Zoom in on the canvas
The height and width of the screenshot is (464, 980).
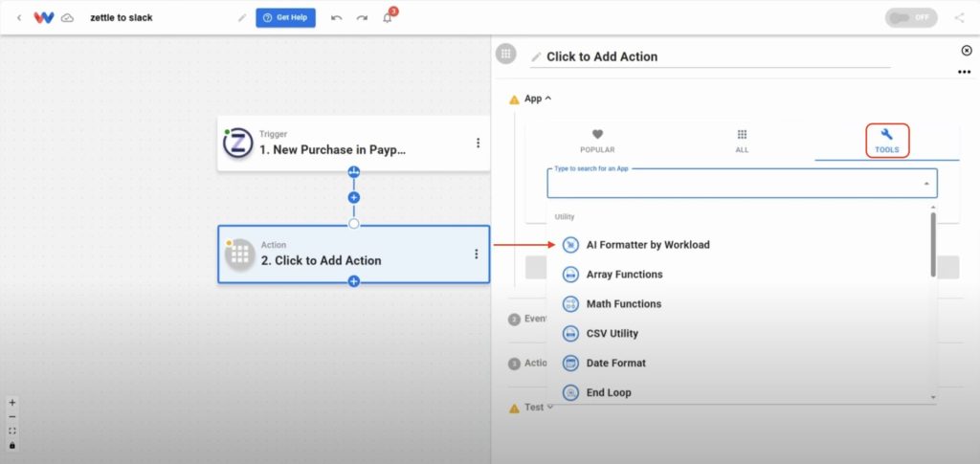(x=11, y=403)
